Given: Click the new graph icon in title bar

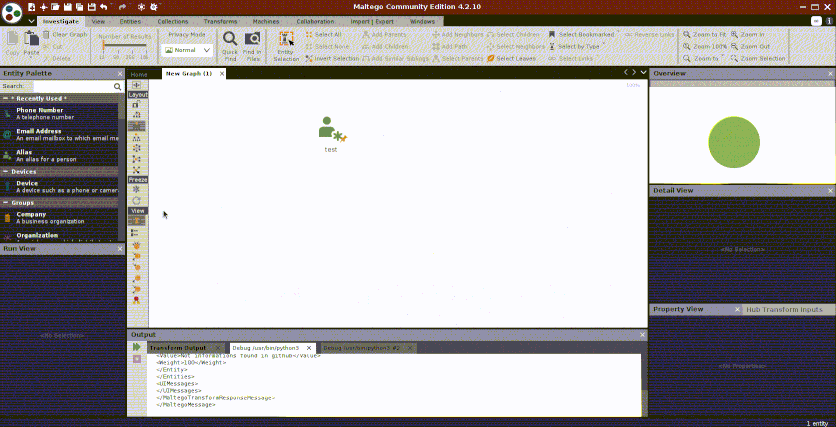Looking at the screenshot, I should coord(32,7).
